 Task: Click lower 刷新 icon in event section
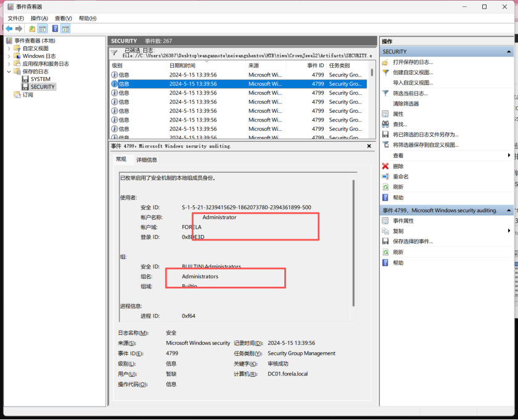tap(385, 252)
